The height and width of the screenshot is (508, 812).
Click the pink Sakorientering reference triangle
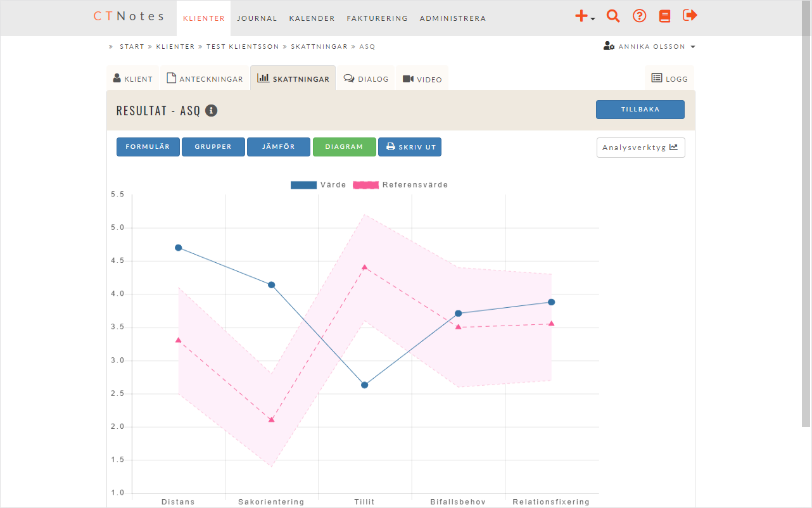(x=272, y=420)
